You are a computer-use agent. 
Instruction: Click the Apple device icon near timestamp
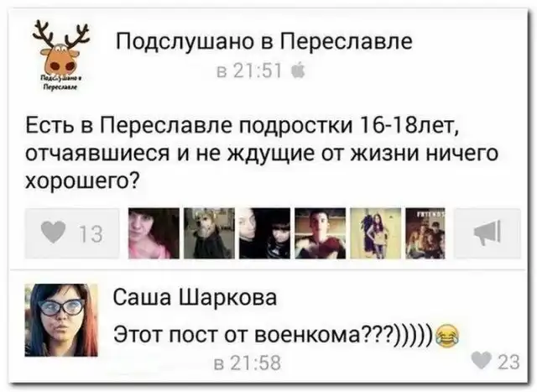pos(298,71)
